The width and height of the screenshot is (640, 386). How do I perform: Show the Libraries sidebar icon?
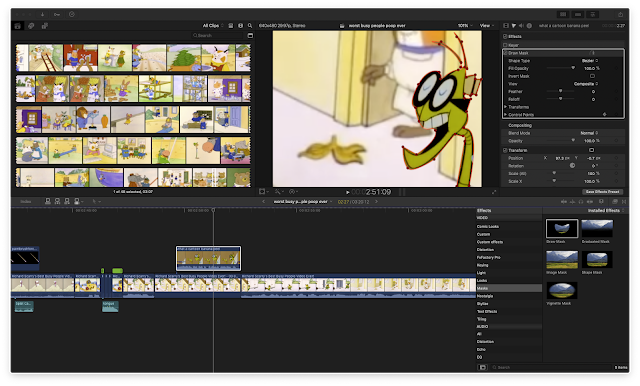[18, 26]
